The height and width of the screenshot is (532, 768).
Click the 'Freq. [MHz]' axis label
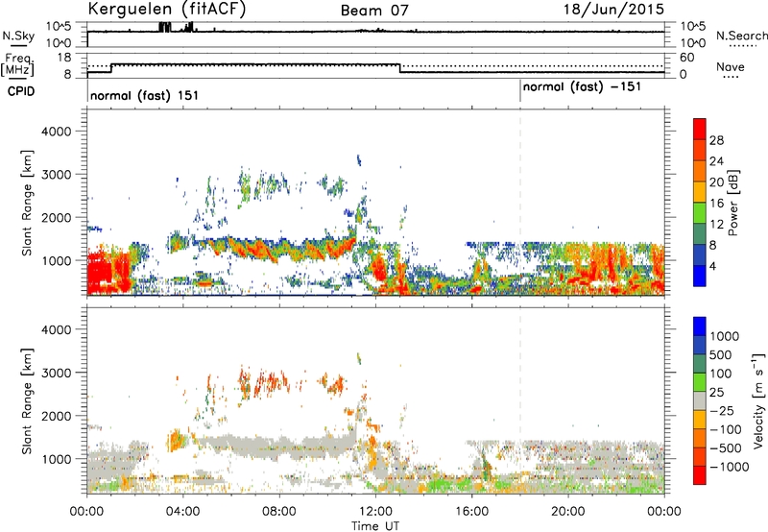pos(17,65)
